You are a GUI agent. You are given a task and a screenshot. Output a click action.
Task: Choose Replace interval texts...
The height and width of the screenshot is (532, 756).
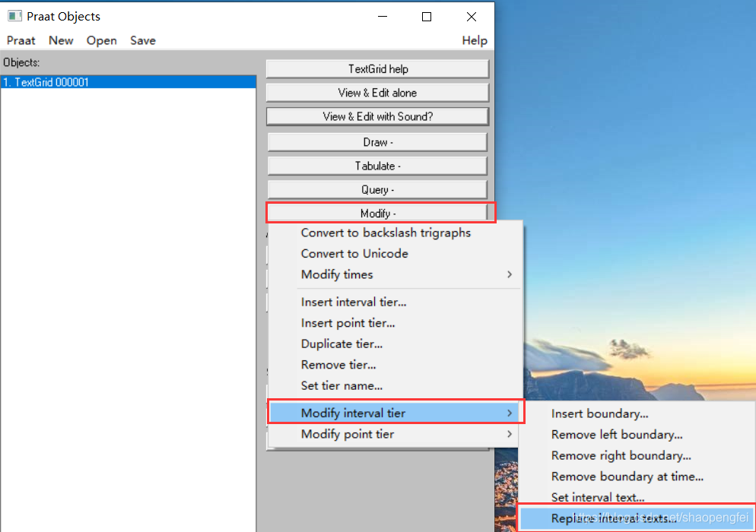637,518
